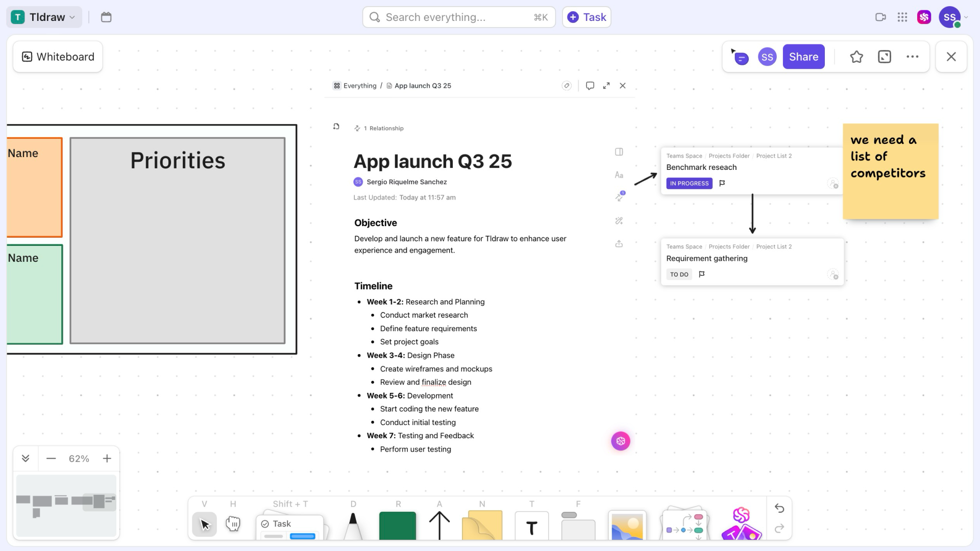Open comments on App launch doc
The height and width of the screenshot is (551, 980).
click(590, 86)
